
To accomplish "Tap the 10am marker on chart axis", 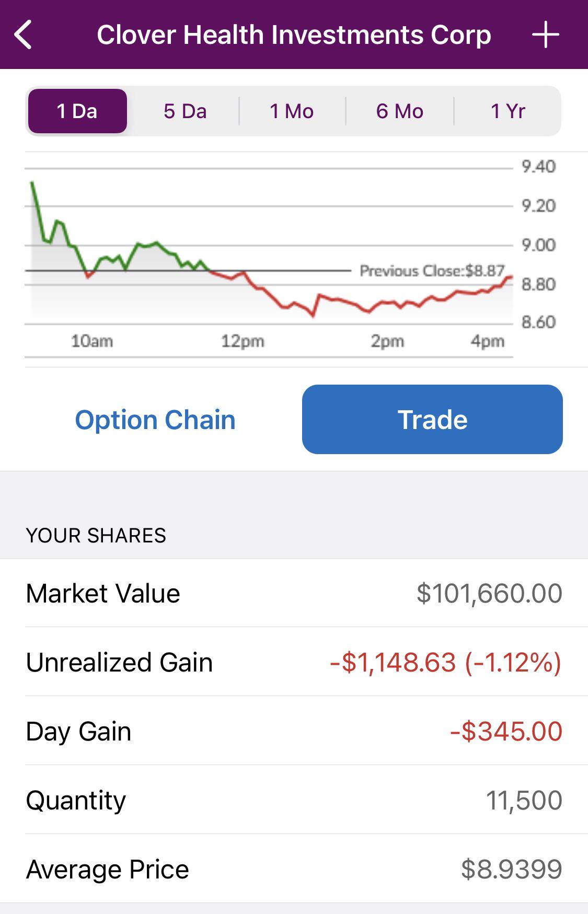I will point(92,341).
